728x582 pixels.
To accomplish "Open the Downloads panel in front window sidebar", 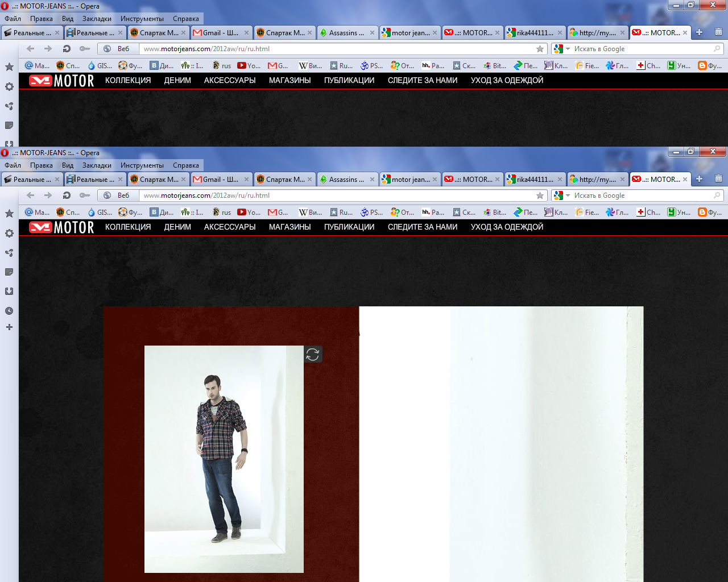I will click(9, 292).
